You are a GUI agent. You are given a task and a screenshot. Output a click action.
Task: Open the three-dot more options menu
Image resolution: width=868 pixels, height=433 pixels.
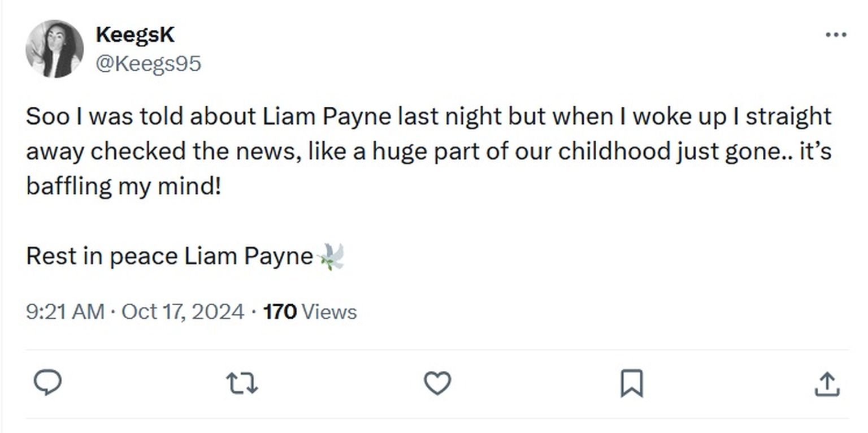pos(836,35)
